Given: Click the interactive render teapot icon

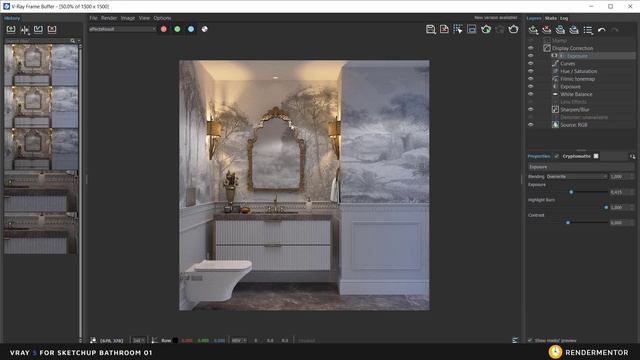Looking at the screenshot, I should pos(486,29).
